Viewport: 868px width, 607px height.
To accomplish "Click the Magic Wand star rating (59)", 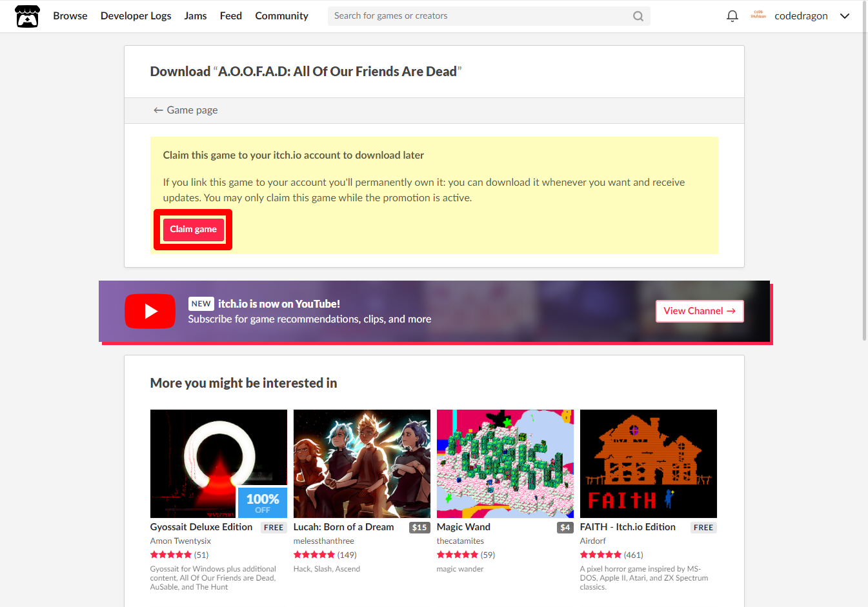I will 466,555.
